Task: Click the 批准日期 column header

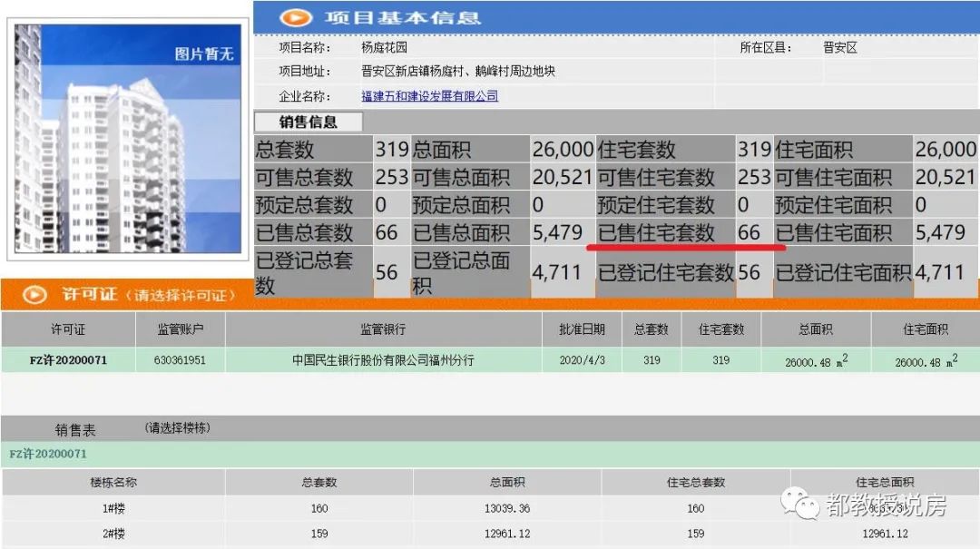Action: [x=582, y=329]
